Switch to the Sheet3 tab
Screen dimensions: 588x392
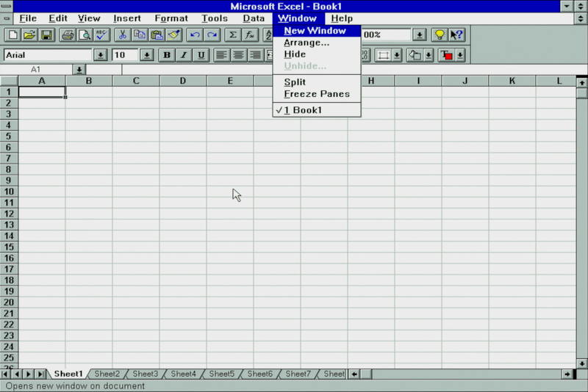[145, 374]
